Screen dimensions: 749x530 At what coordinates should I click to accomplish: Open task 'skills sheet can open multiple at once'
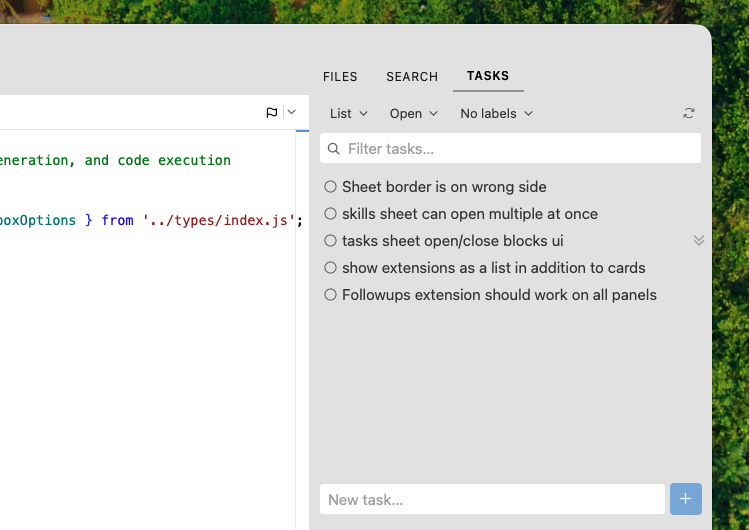click(470, 214)
